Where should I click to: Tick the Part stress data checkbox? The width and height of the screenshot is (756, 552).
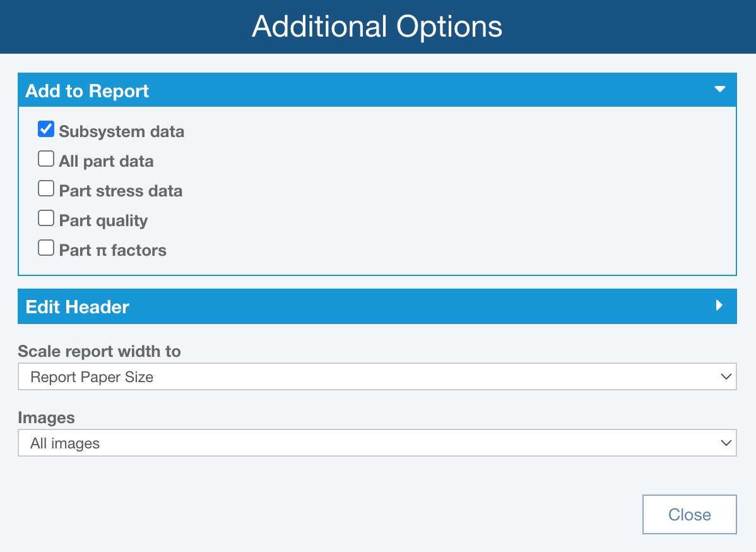[x=46, y=189]
